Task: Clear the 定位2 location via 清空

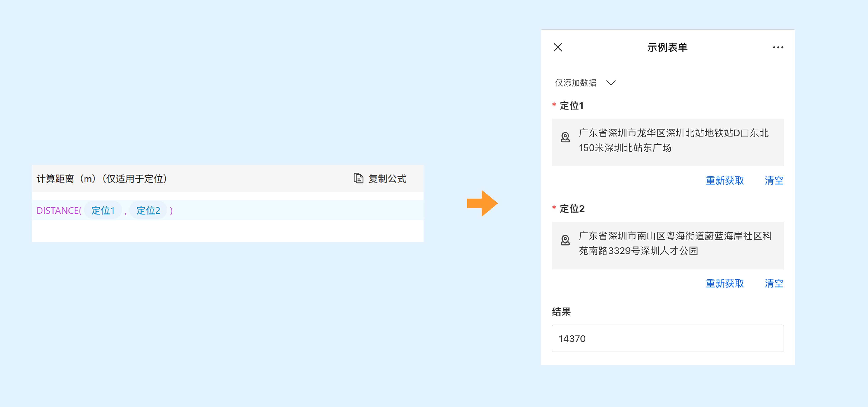Action: 774,283
